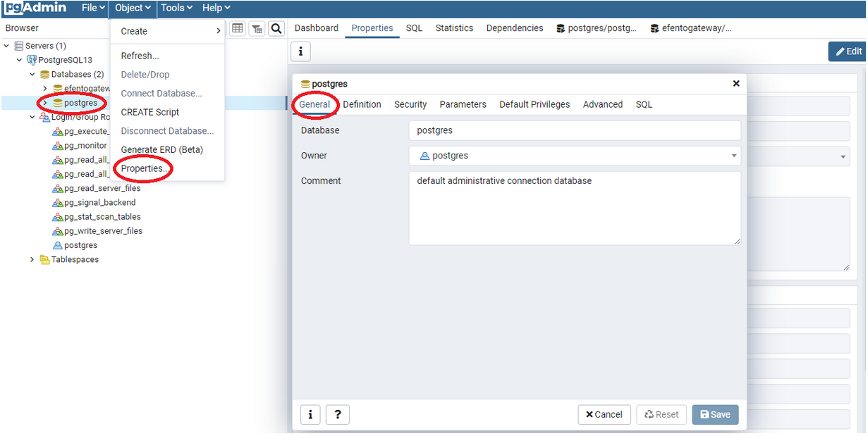
Task: Open the Owner dropdown in dialog
Action: click(733, 156)
